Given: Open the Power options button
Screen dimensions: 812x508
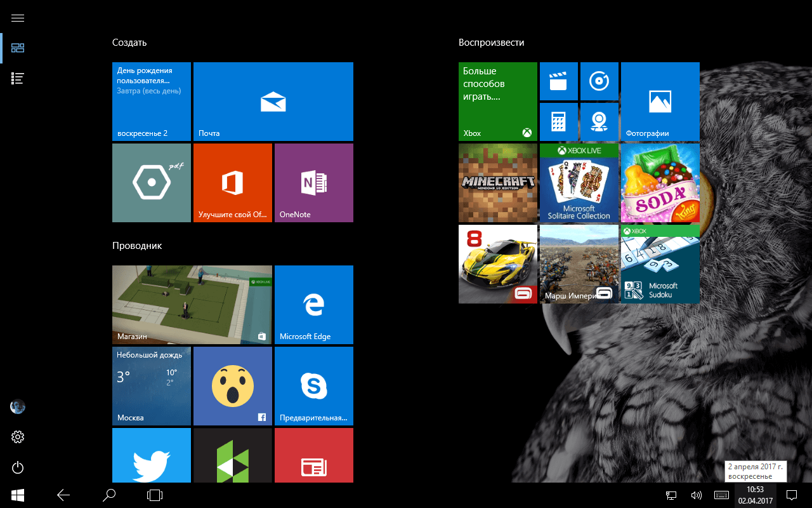Looking at the screenshot, I should [x=18, y=468].
